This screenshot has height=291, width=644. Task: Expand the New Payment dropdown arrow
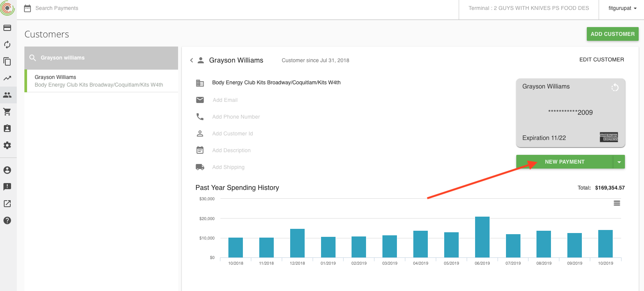(619, 162)
